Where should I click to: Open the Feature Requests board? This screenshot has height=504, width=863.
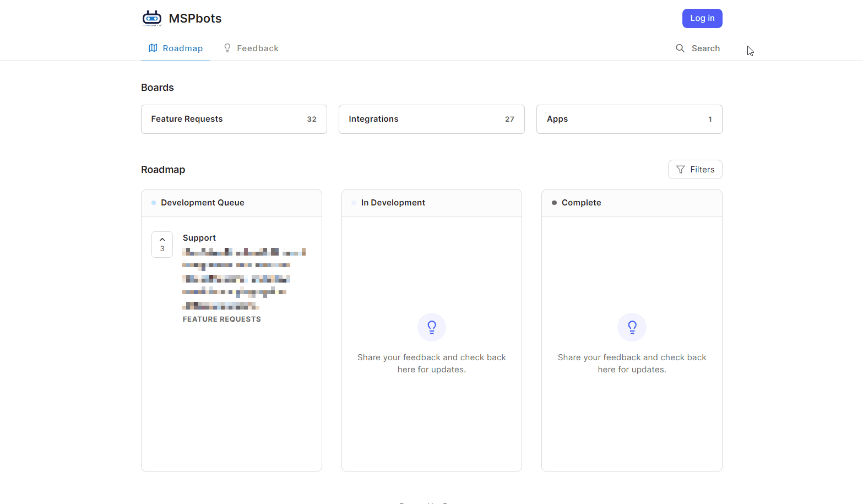tap(234, 119)
